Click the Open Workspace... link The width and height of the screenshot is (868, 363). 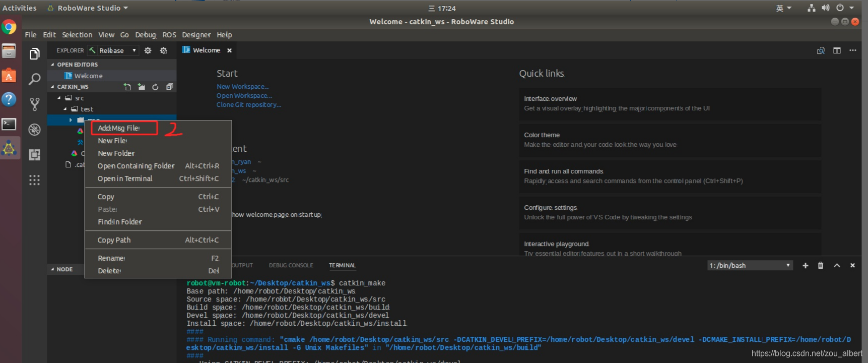point(244,96)
